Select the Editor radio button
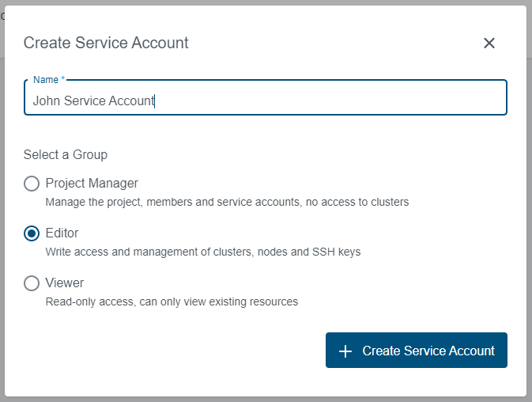This screenshot has width=532, height=402. [32, 233]
